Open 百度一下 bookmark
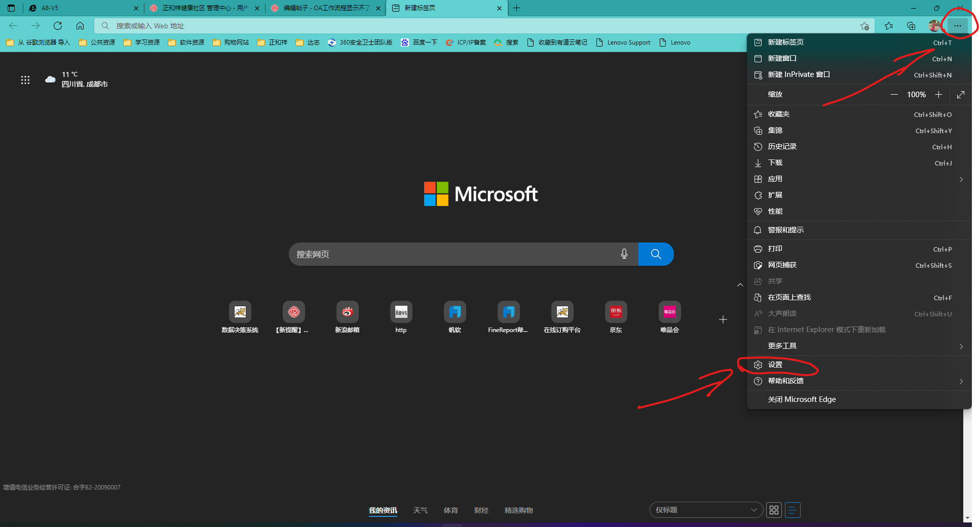The image size is (980, 527). (x=419, y=43)
